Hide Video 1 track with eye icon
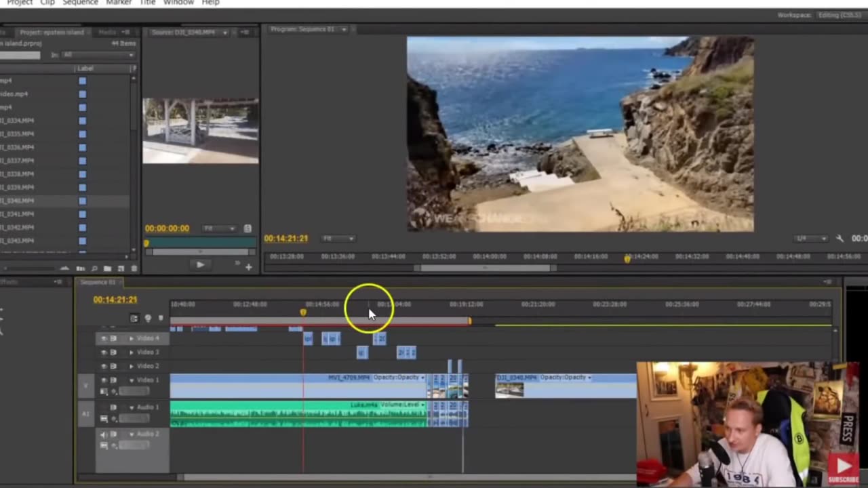 click(104, 380)
